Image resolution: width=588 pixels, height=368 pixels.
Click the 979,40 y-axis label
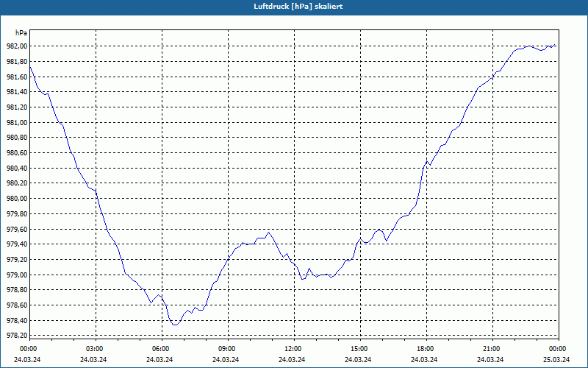[17, 244]
